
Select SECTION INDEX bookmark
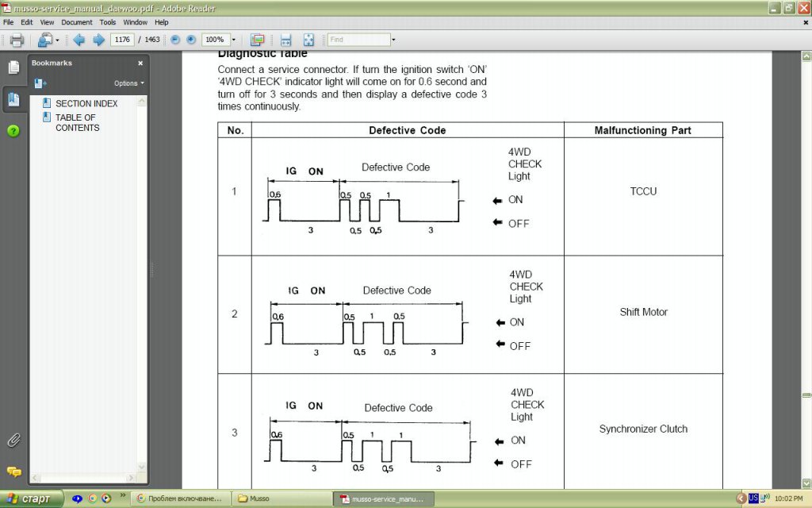click(x=86, y=104)
